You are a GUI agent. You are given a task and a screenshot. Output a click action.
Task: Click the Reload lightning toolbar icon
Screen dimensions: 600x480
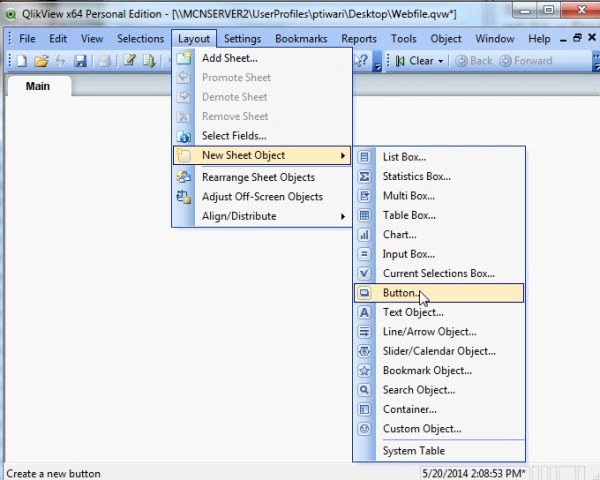tap(61, 61)
